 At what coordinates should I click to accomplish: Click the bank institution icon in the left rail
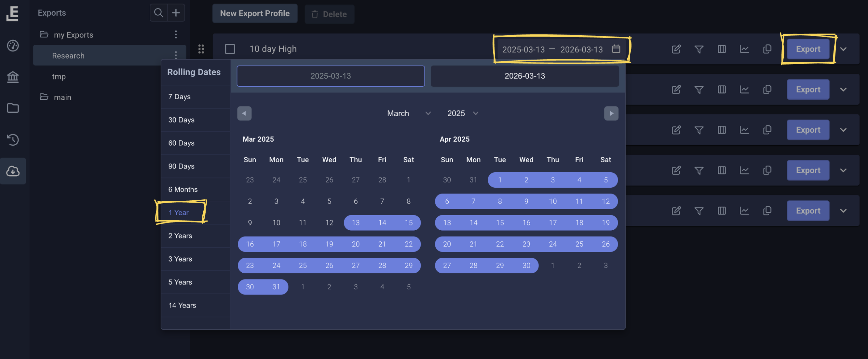(13, 77)
